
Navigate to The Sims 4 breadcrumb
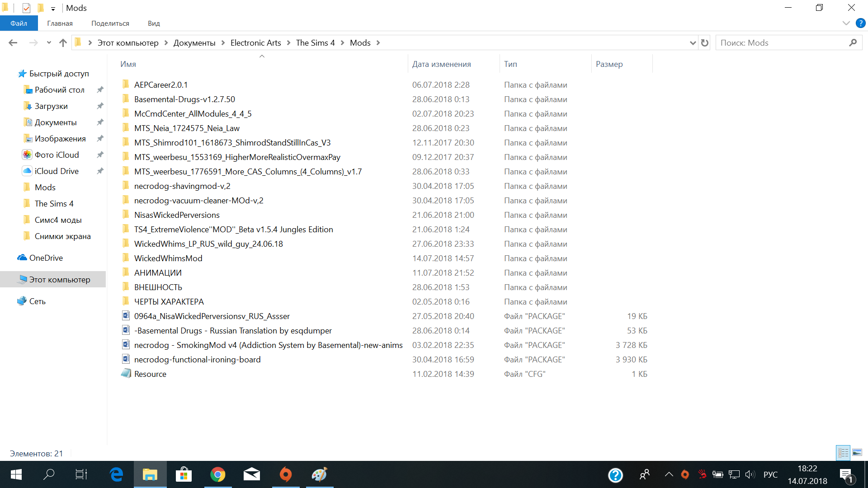click(x=316, y=43)
